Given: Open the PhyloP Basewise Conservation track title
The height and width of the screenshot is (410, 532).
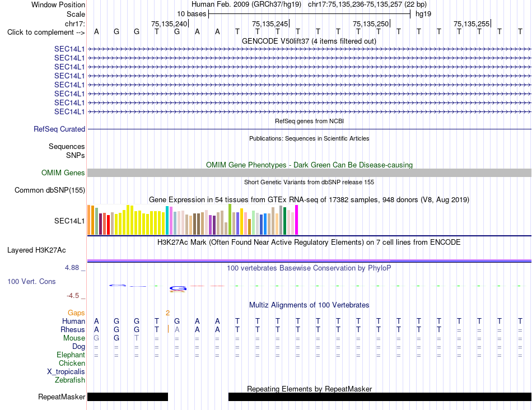Looking at the screenshot, I should pyautogui.click(x=309, y=268).
